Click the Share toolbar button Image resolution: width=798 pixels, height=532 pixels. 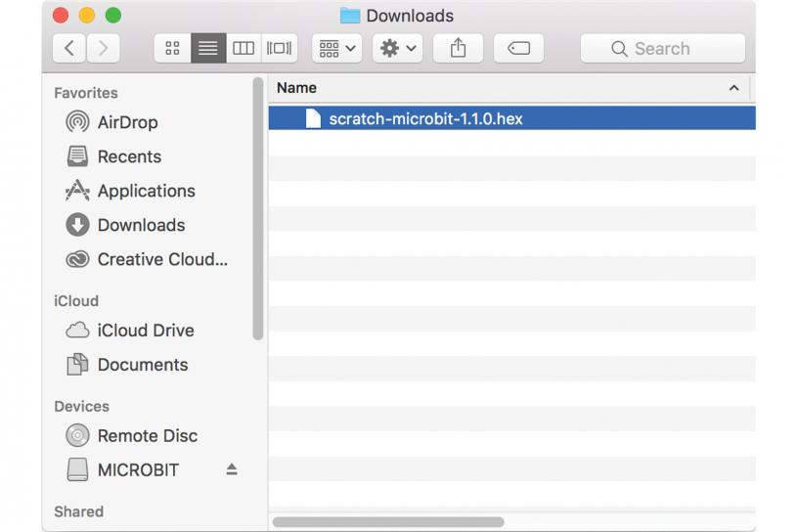point(458,48)
